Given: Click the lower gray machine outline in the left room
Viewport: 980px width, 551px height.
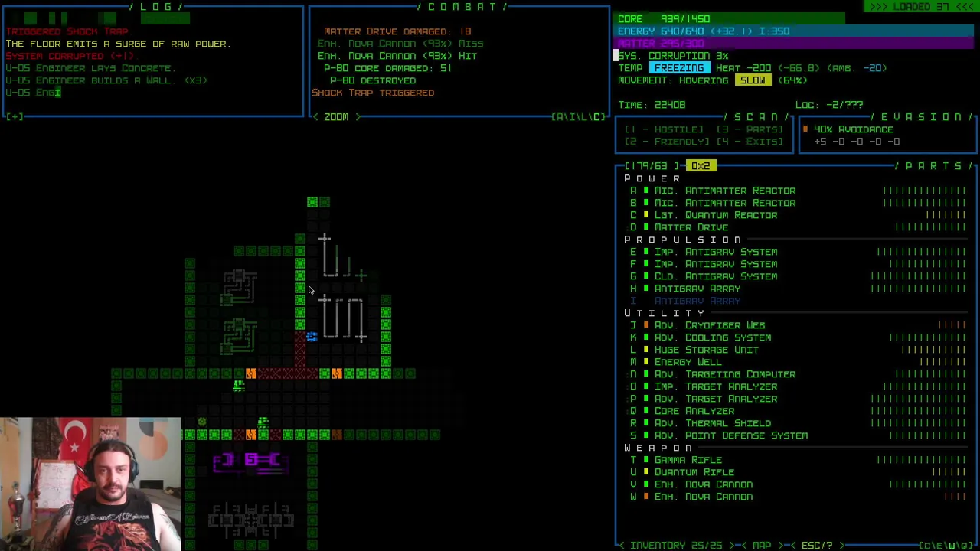Looking at the screenshot, I should pyautogui.click(x=238, y=337).
